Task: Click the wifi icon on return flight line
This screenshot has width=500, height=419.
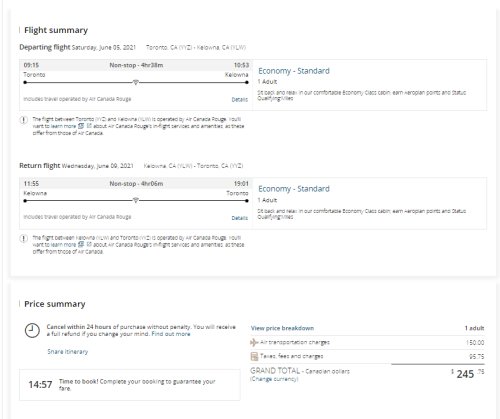Action: [135, 200]
